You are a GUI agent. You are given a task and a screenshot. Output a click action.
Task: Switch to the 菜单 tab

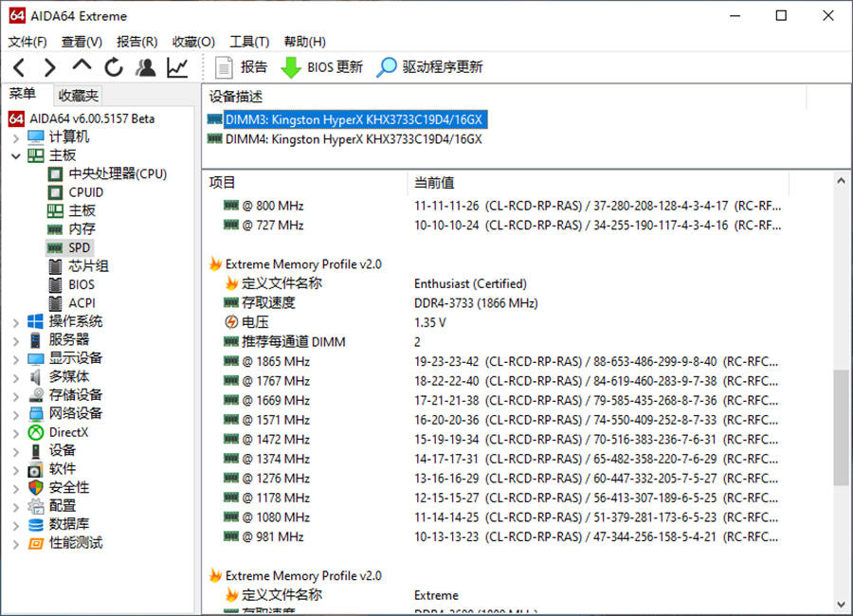[x=23, y=94]
